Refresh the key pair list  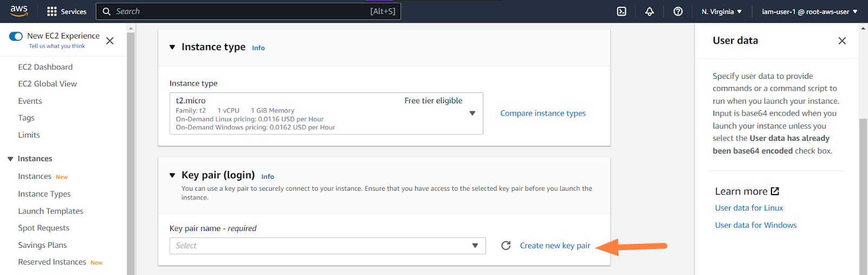pos(506,246)
